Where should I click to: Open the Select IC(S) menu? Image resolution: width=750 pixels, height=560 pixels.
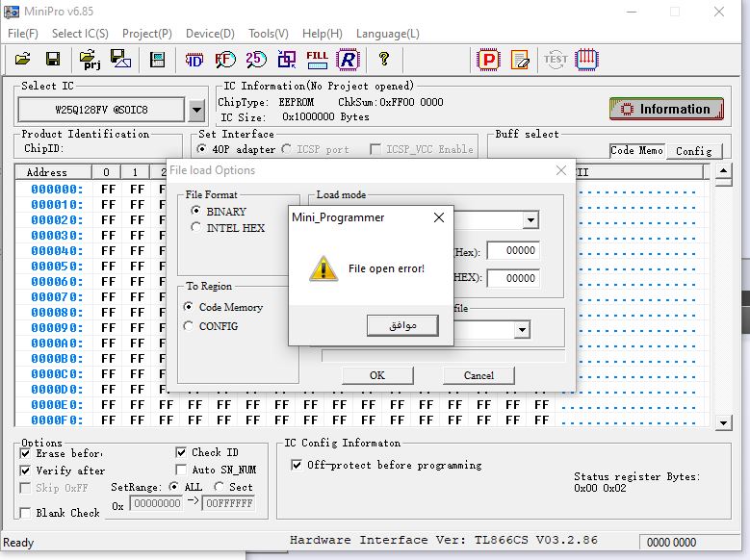click(80, 34)
